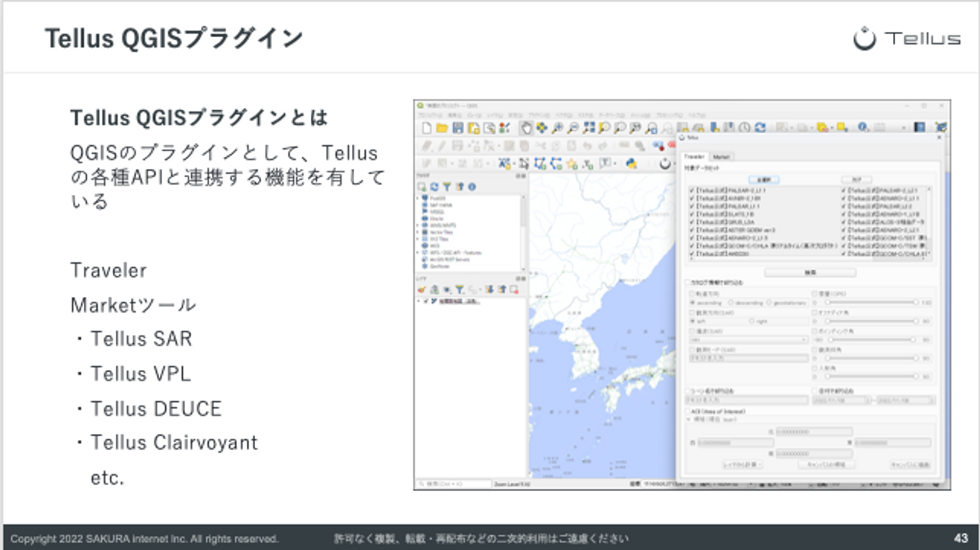Enable the 日付で絞り込む date filter checkbox
The width and height of the screenshot is (980, 550).
tap(814, 391)
